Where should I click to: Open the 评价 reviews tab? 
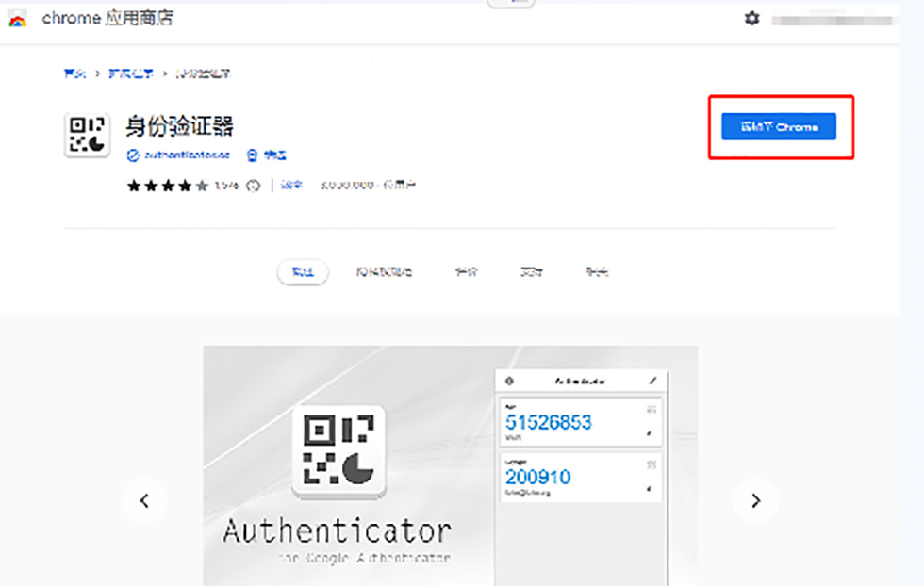coord(466,272)
